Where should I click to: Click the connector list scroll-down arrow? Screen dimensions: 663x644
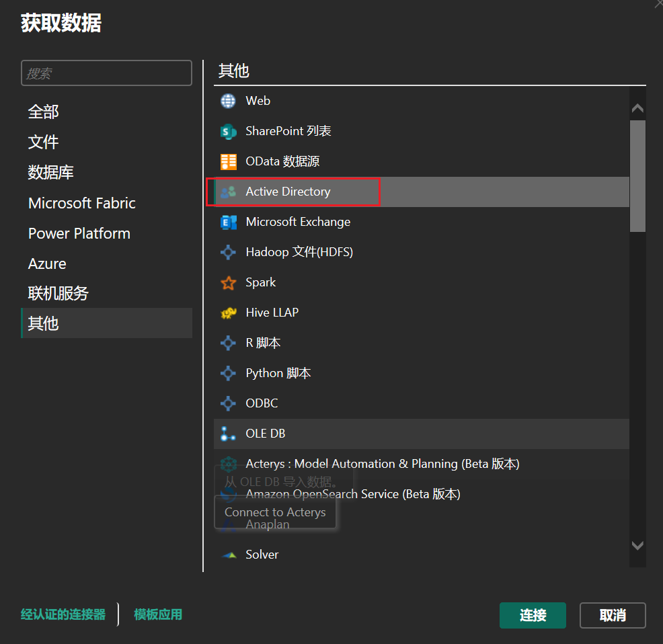click(x=637, y=545)
